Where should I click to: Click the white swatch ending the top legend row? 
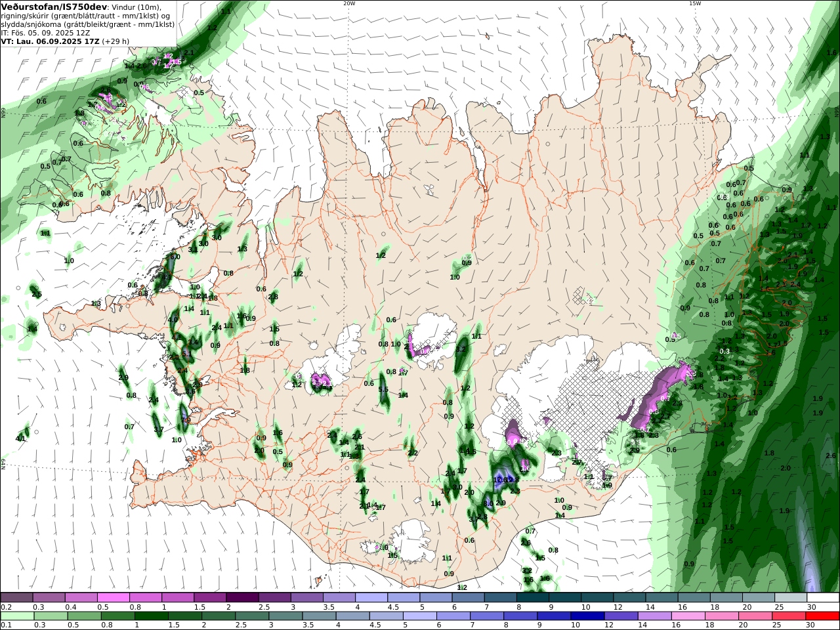click(x=822, y=597)
